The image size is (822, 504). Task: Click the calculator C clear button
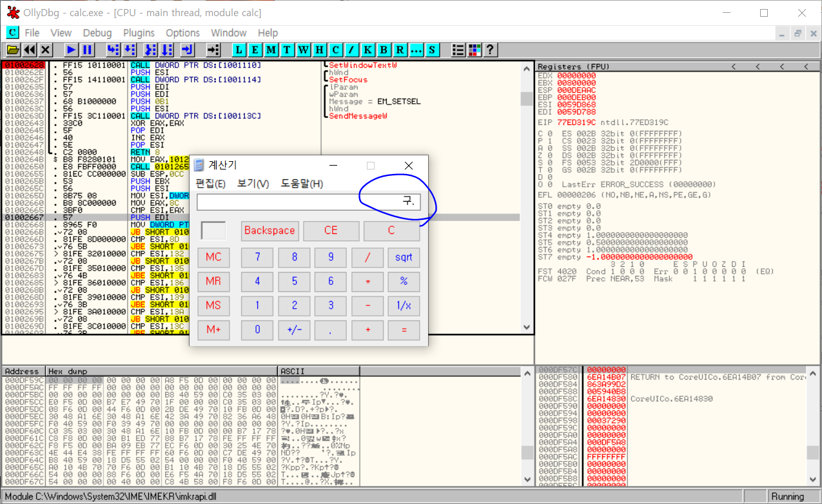(391, 231)
